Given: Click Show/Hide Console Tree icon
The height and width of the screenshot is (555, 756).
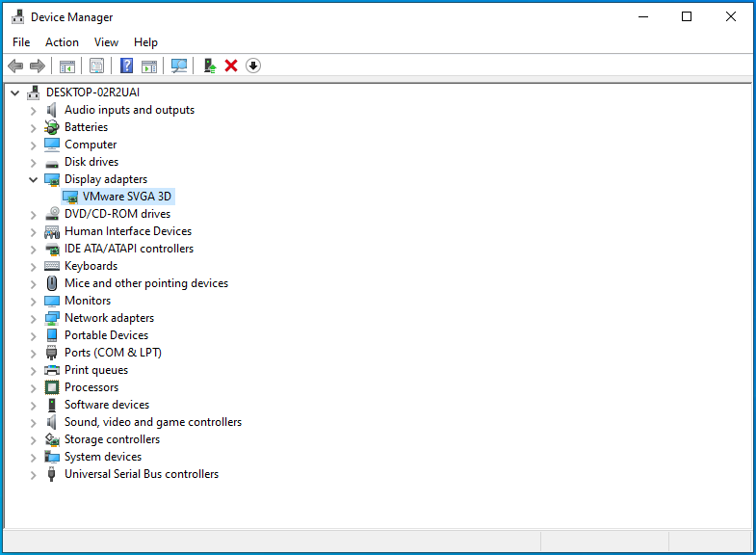Looking at the screenshot, I should tap(67, 66).
